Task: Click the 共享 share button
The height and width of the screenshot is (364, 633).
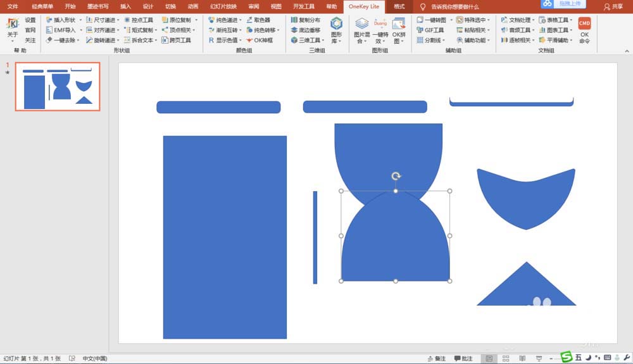Action: pyautogui.click(x=613, y=6)
